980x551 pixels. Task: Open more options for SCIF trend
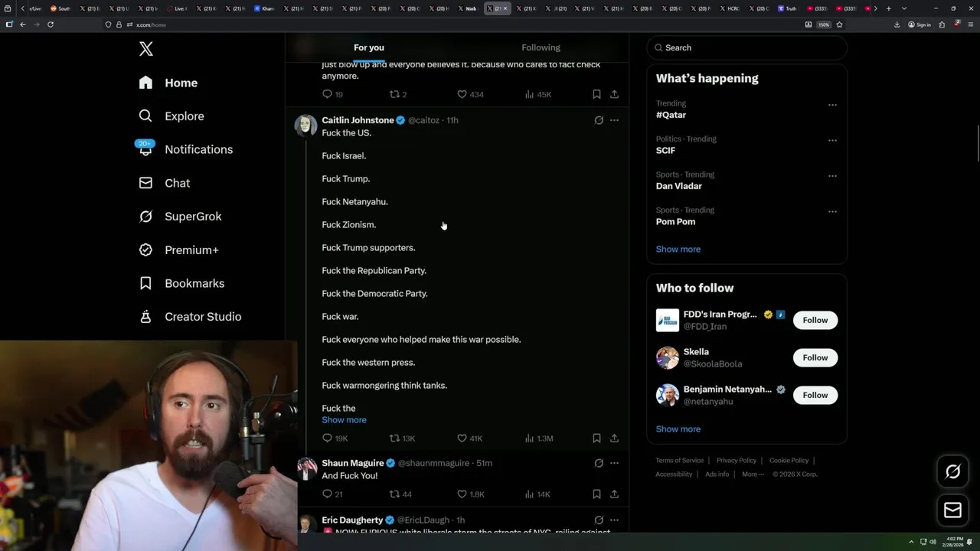point(832,140)
